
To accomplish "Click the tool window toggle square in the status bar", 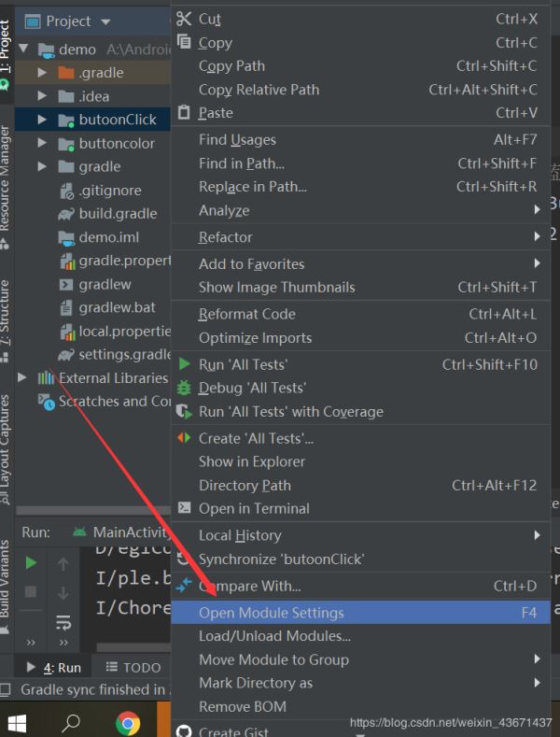I will (x=7, y=690).
